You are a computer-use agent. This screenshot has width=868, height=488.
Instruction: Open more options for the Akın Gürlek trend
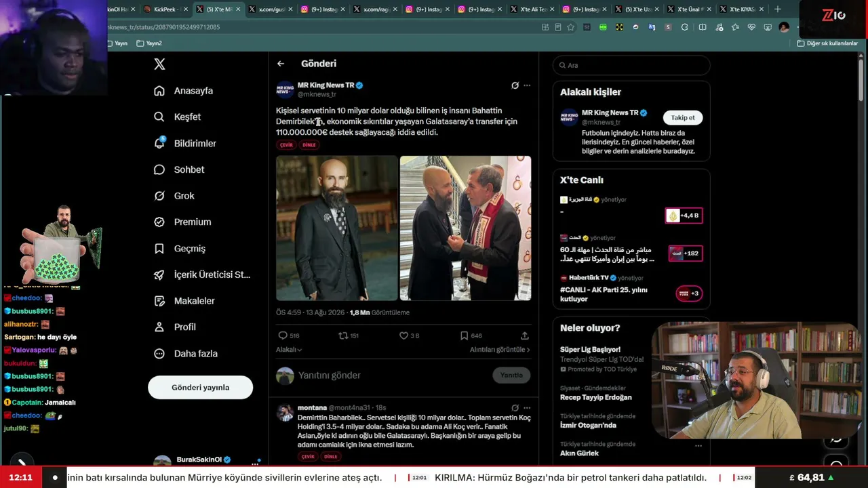[698, 445]
